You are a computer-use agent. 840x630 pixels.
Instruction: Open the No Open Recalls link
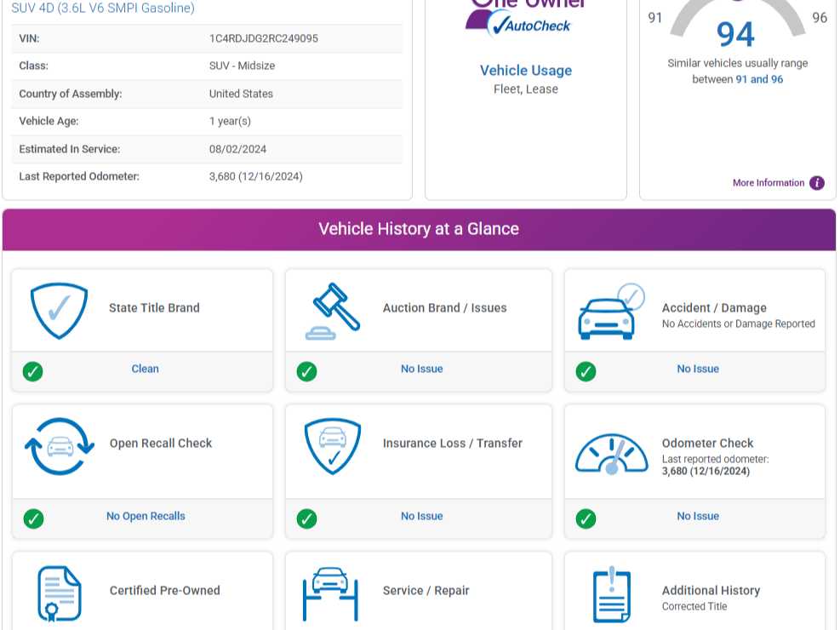tap(146, 517)
